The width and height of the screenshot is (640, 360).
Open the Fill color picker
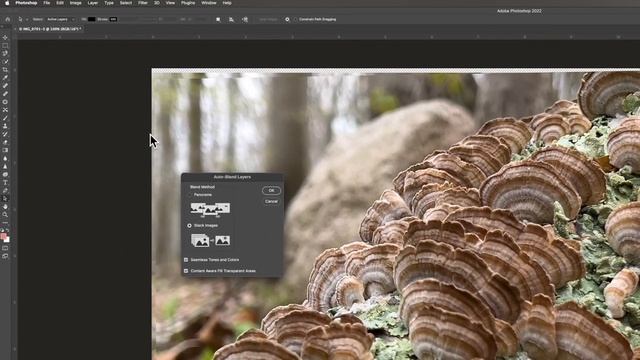pyautogui.click(x=91, y=19)
